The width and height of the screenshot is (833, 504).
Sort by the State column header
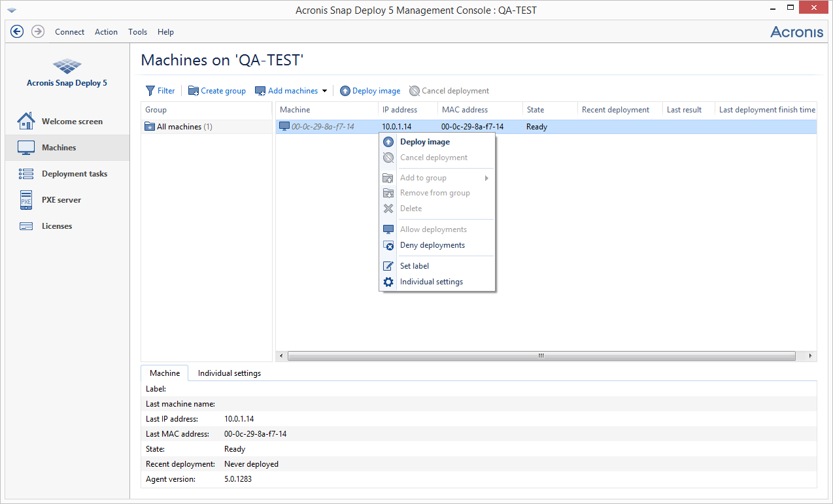535,110
